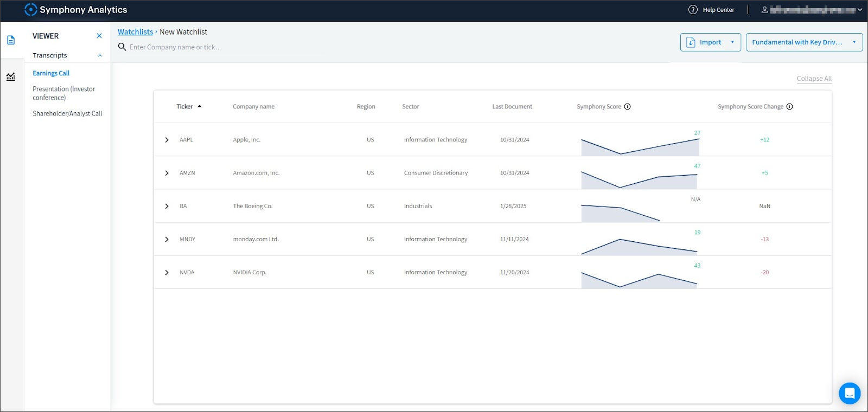Open the account menu chevron
The width and height of the screenshot is (868, 412).
[860, 10]
